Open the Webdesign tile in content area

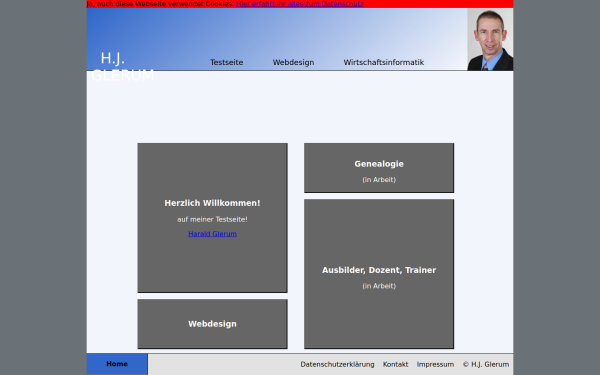pyautogui.click(x=212, y=324)
